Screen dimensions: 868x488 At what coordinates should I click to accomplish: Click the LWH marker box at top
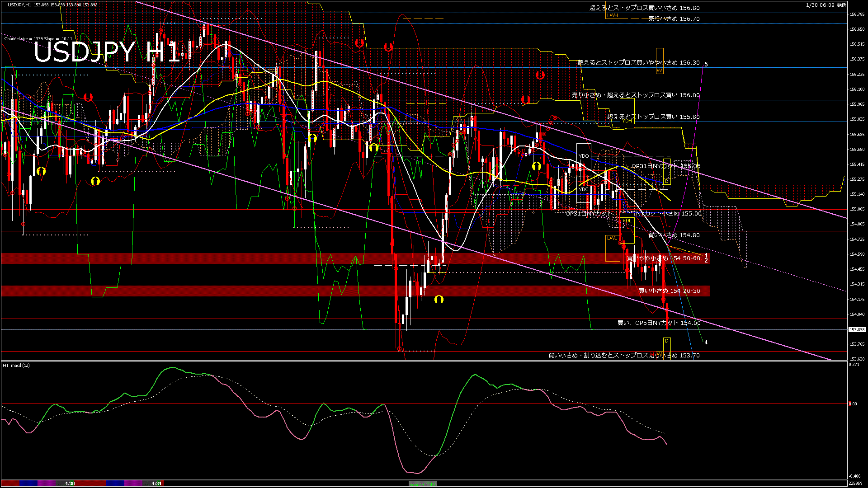click(x=612, y=15)
